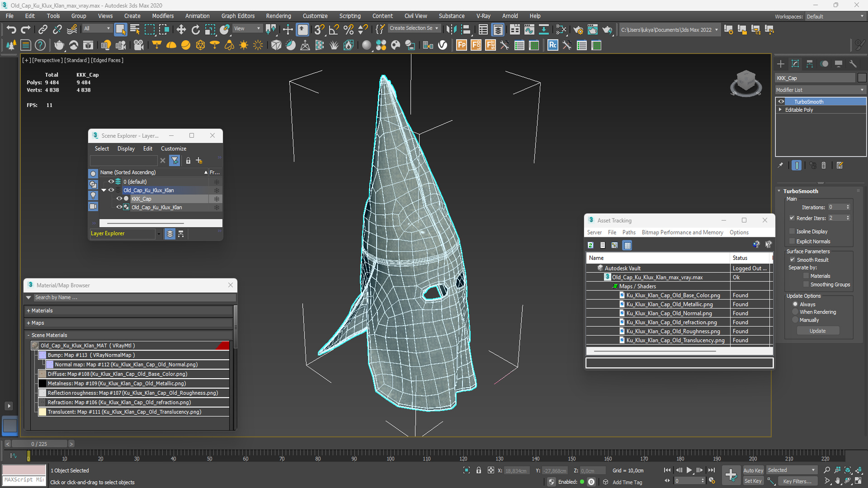Viewport: 868px width, 488px height.
Task: Click Remove modifier trash icon
Action: [824, 165]
